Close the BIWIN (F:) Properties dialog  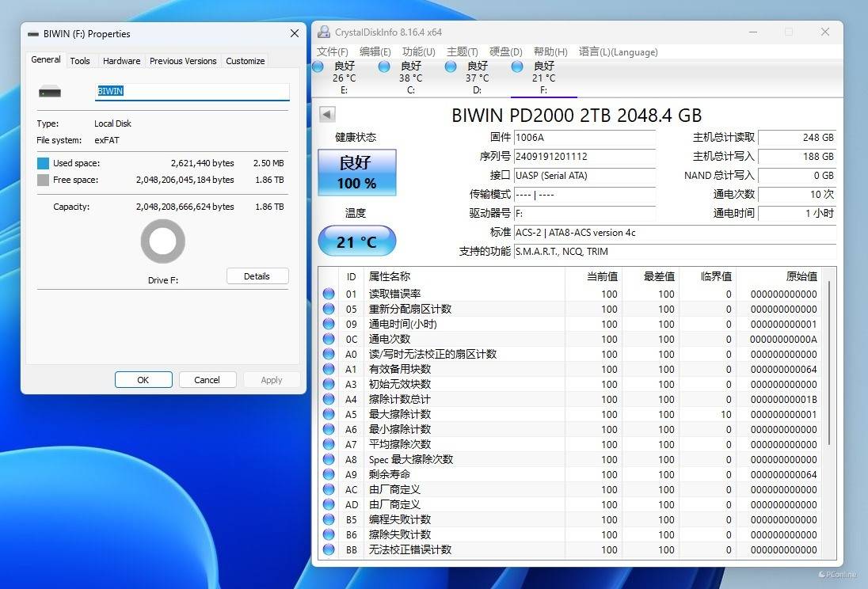point(295,34)
